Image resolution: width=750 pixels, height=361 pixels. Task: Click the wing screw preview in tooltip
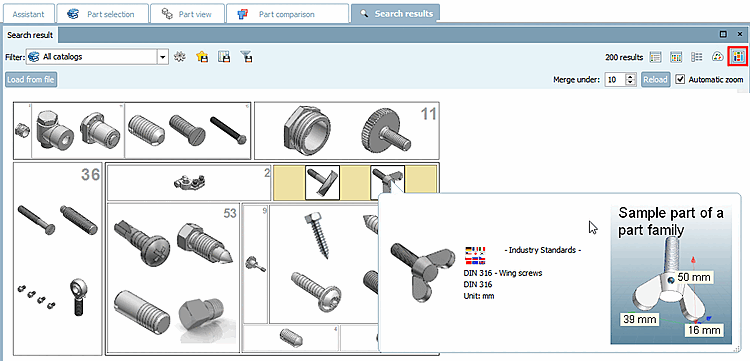[x=422, y=273]
